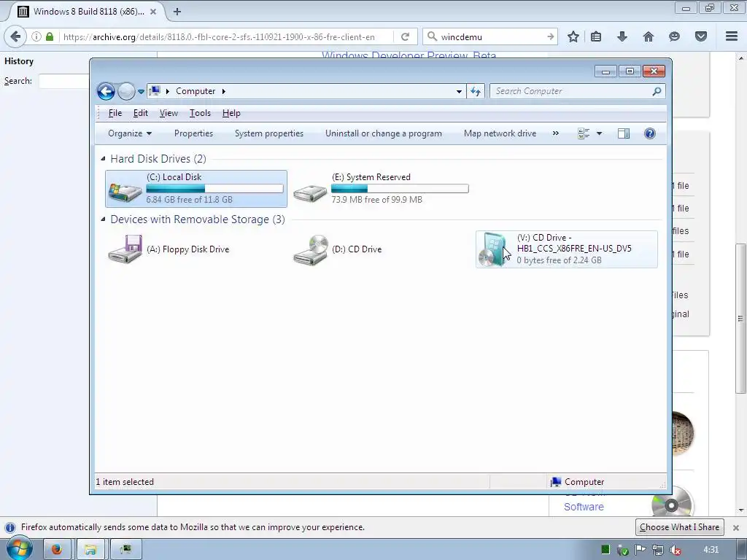Click the Change your view icon
Image resolution: width=747 pixels, height=560 pixels.
[x=584, y=134]
